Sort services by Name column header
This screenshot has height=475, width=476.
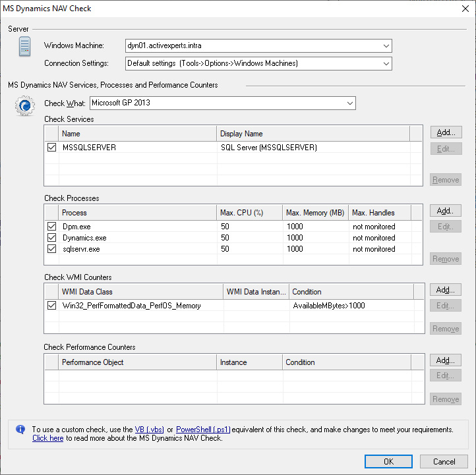(138, 134)
